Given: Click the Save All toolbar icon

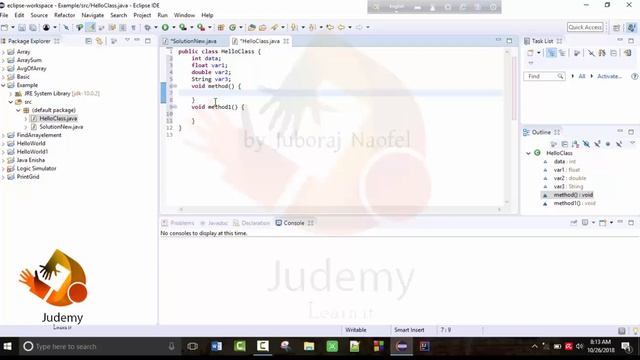Looking at the screenshot, I should (x=33, y=27).
